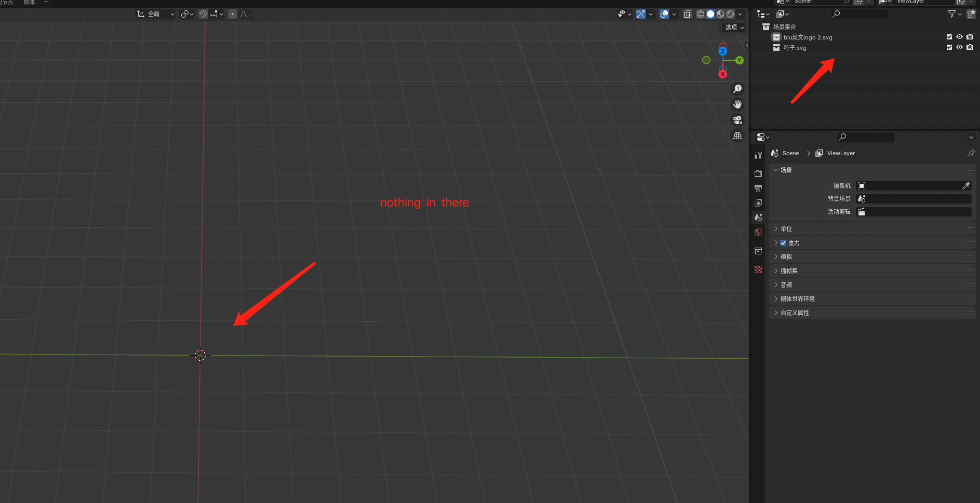980x503 pixels.
Task: Click the hand pan-view gizmo
Action: point(737,104)
